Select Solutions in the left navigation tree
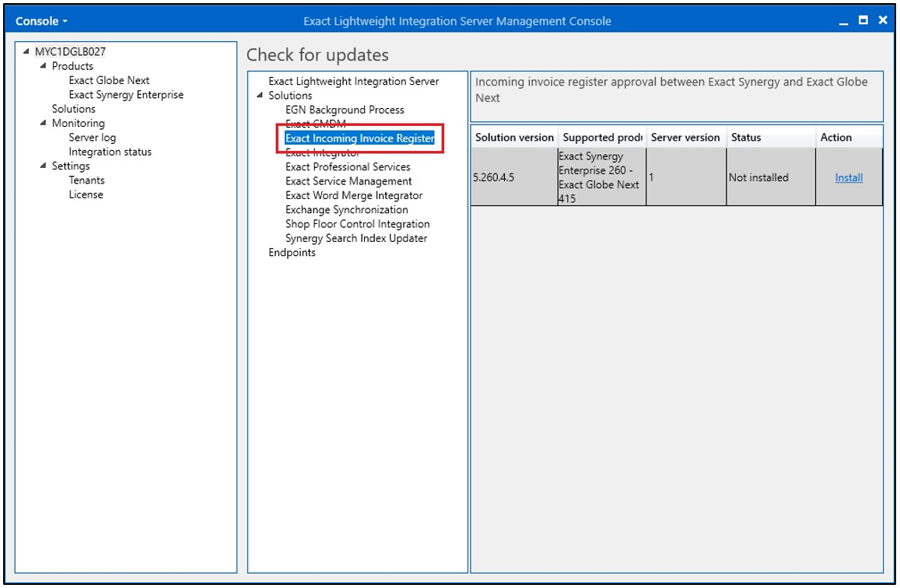Viewport: 900px width, 588px height. pos(73,109)
